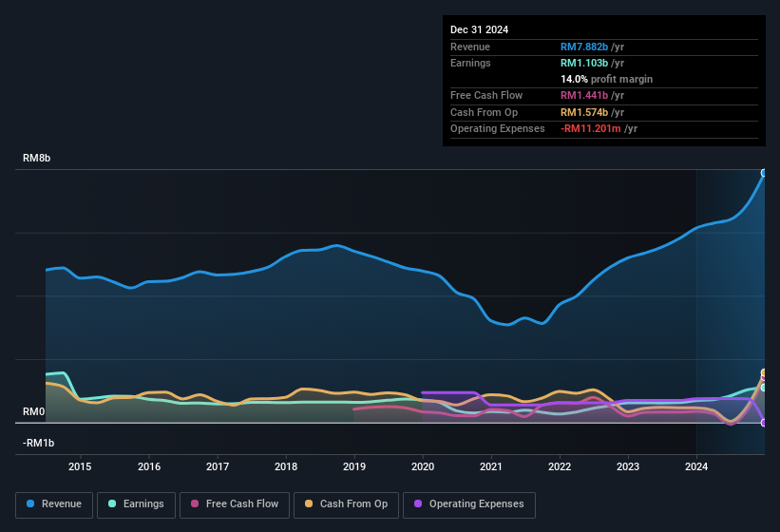The height and width of the screenshot is (532, 780).
Task: Click the Cash From Op label in tooltip
Action: (484, 112)
